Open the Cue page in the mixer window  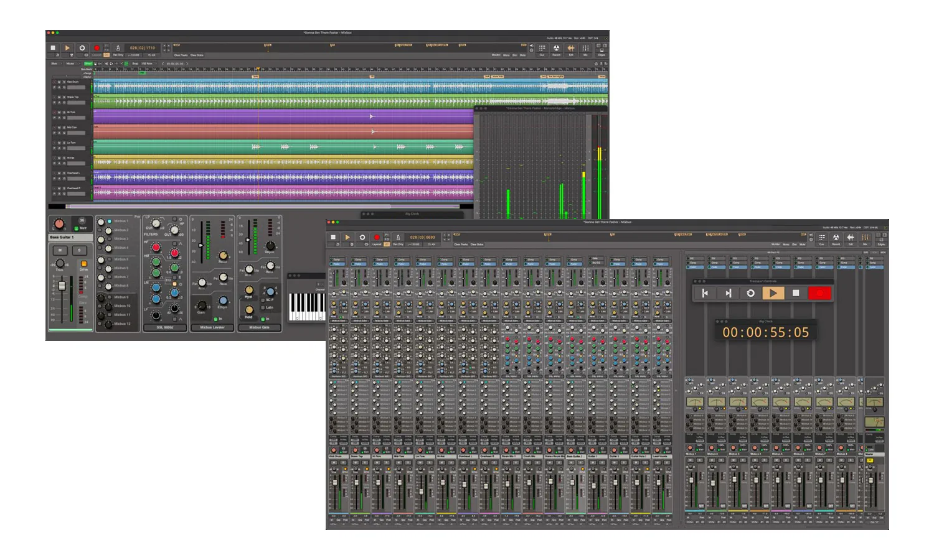tap(821, 238)
